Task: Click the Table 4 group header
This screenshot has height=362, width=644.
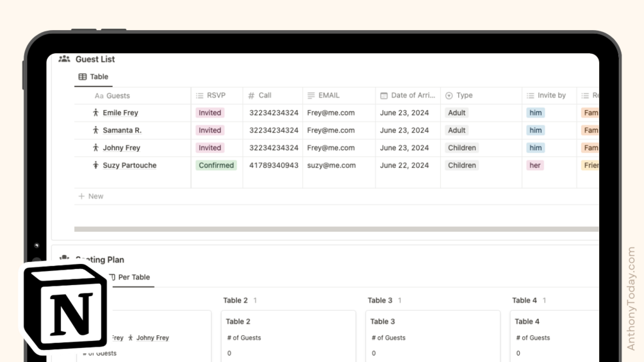Action: [x=524, y=300]
